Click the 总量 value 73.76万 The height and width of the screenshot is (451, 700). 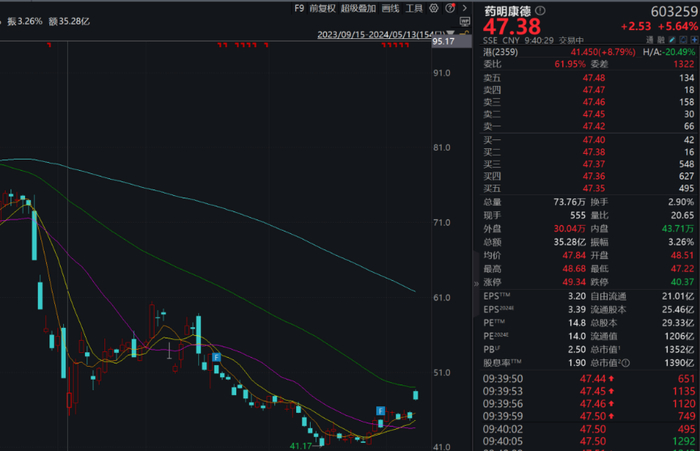[x=569, y=202]
